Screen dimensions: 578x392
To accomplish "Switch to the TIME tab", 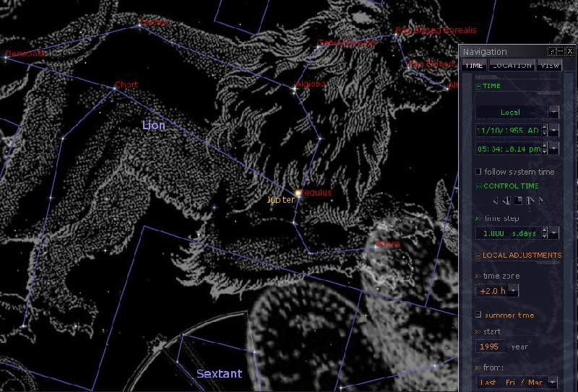I will (474, 65).
